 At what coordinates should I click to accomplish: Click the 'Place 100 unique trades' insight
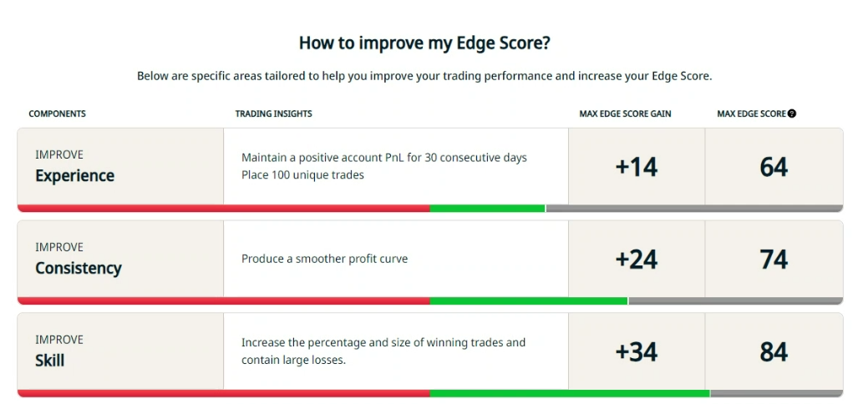point(302,175)
